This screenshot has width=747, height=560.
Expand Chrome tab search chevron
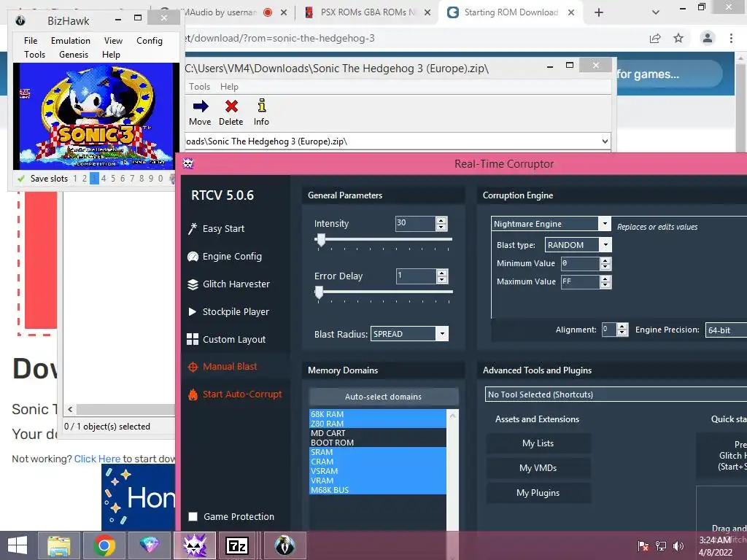coord(656,12)
